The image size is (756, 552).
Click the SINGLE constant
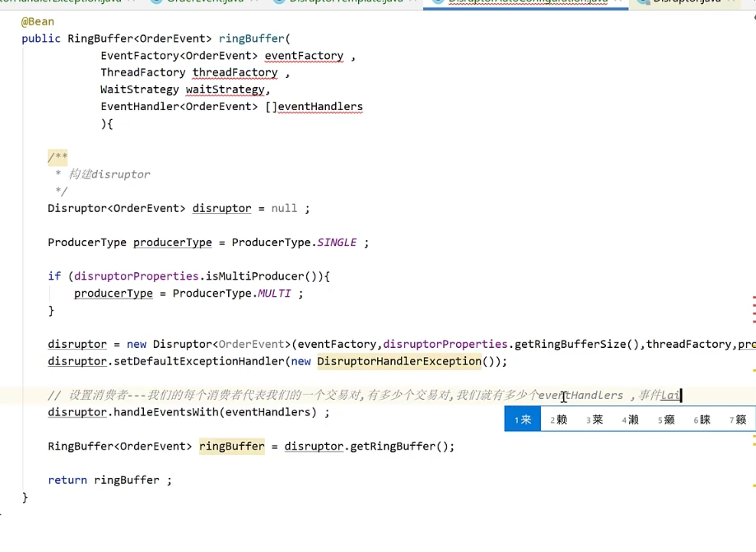click(337, 243)
